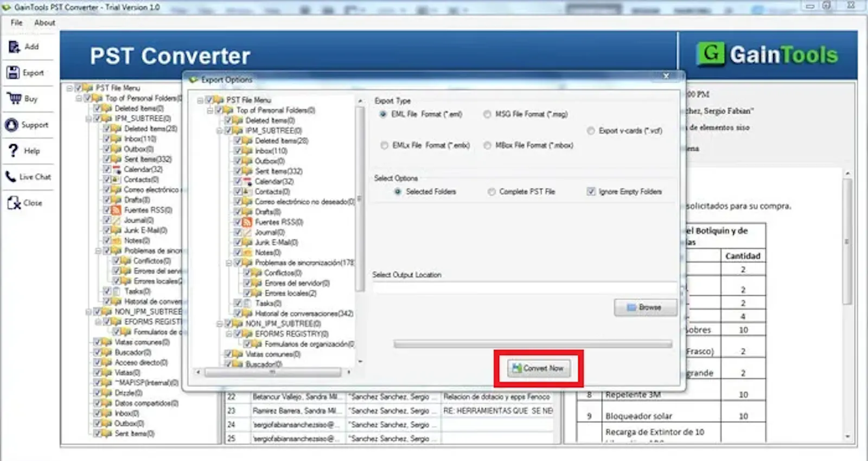Click the Notes(0) icon in Export Options tree
Viewport: 868px width, 461px height.
tap(247, 252)
